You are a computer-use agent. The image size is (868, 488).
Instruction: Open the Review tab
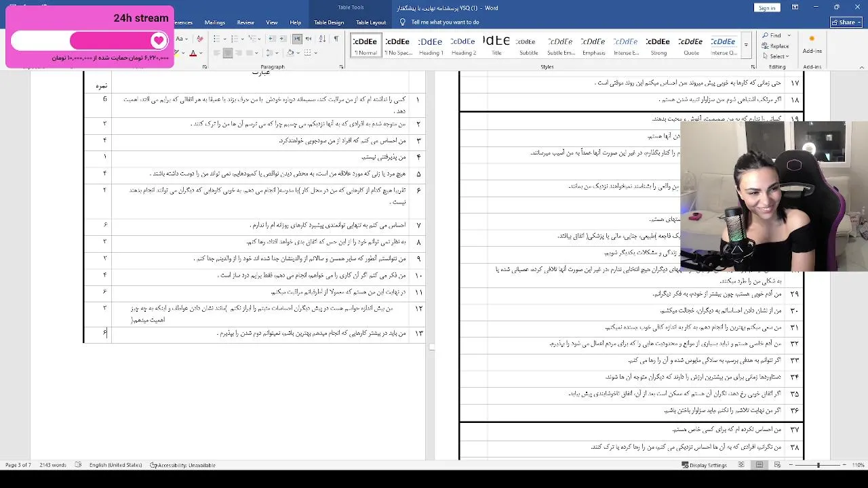[245, 22]
